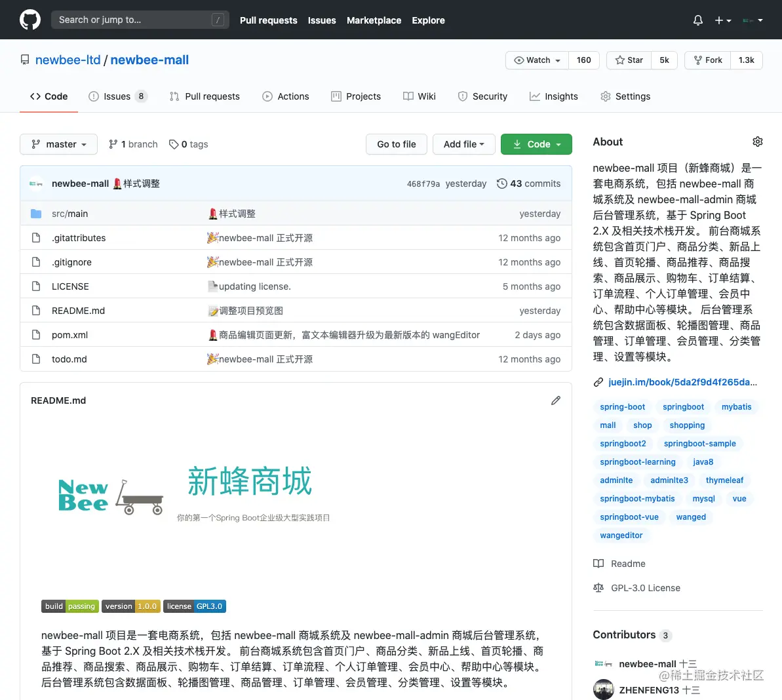Open the notifications bell

[x=697, y=20]
